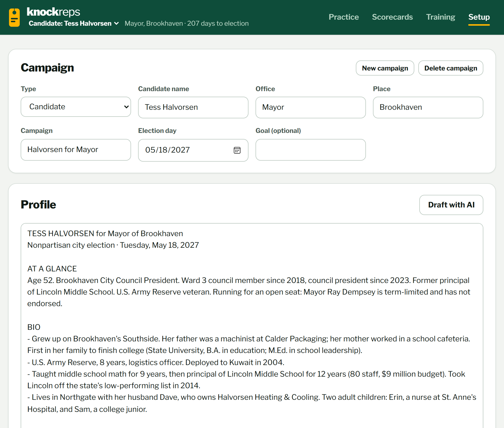
Task: Go to the Practice tab
Action: 344,17
